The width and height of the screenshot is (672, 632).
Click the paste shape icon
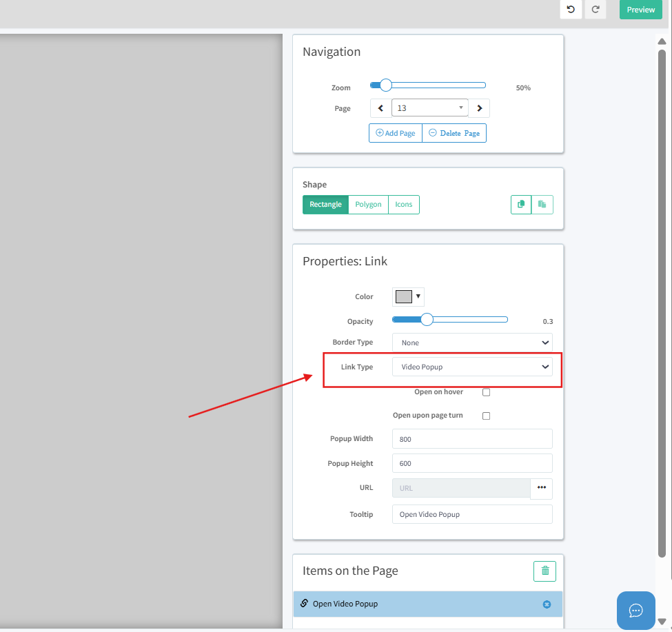pos(542,205)
